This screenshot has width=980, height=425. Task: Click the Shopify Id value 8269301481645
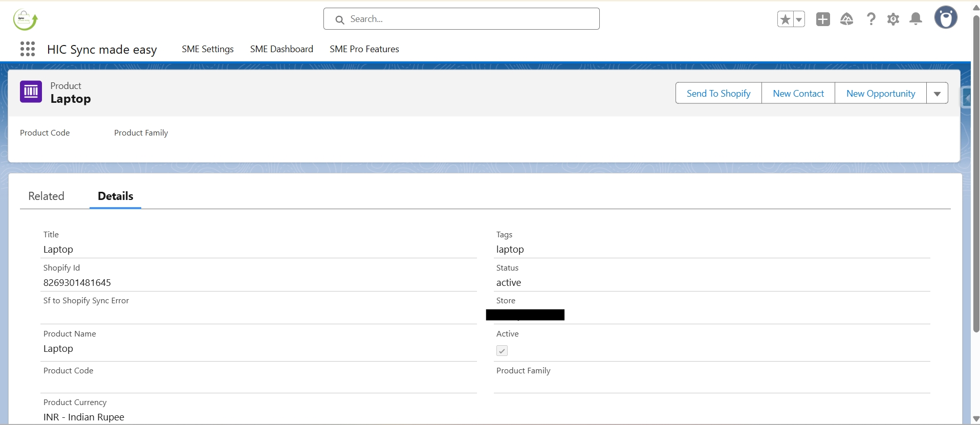(x=77, y=282)
